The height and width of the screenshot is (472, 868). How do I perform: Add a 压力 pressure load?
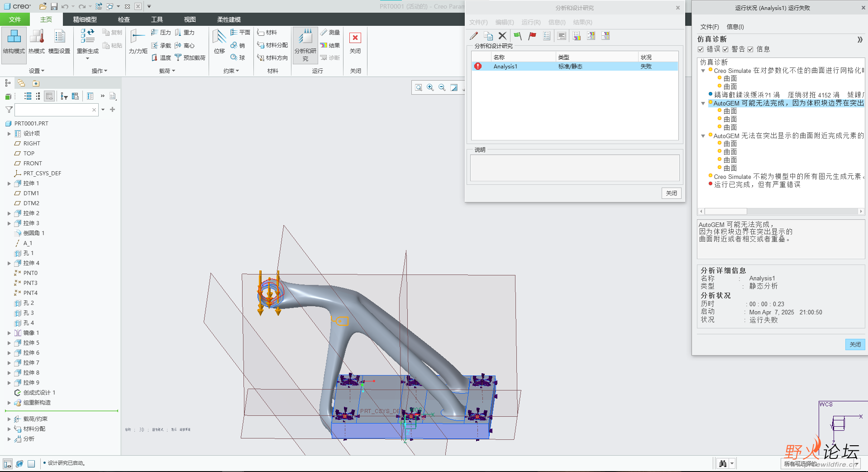pyautogui.click(x=161, y=32)
